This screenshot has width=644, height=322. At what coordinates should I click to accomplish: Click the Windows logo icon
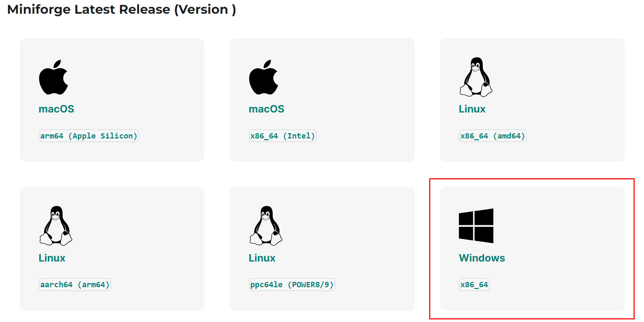tap(476, 226)
